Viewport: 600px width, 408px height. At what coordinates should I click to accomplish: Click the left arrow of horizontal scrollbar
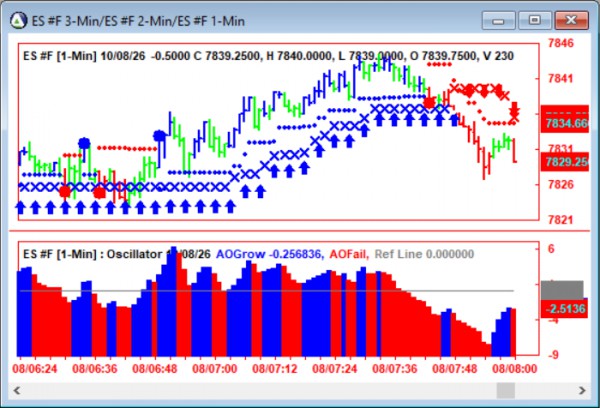[17, 390]
